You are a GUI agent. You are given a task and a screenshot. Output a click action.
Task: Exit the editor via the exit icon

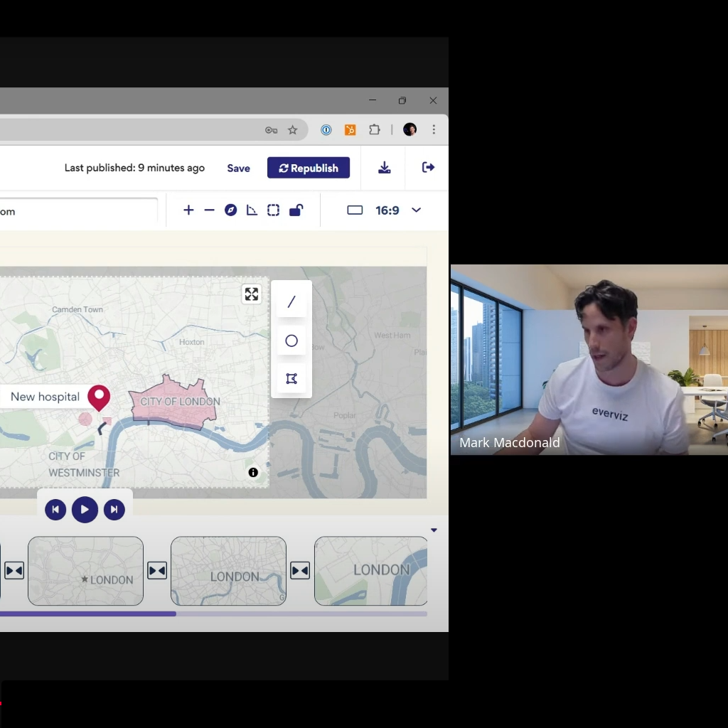click(x=428, y=167)
